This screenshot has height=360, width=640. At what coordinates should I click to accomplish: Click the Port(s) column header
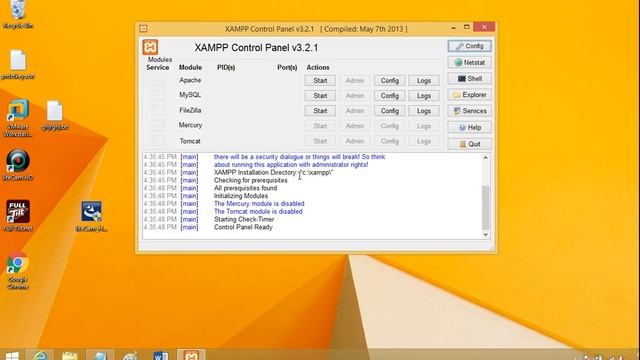pyautogui.click(x=287, y=67)
